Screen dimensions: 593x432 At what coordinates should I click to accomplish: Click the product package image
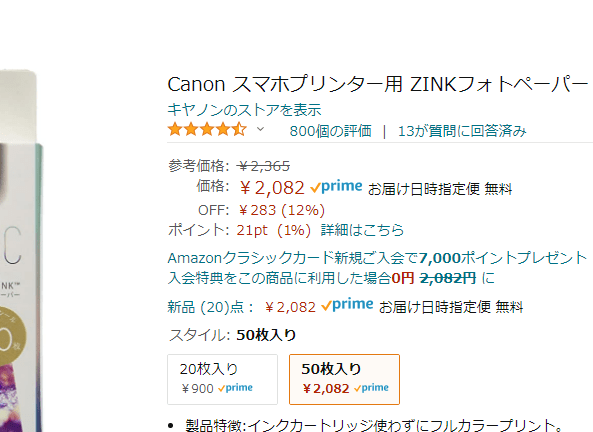click(22, 250)
